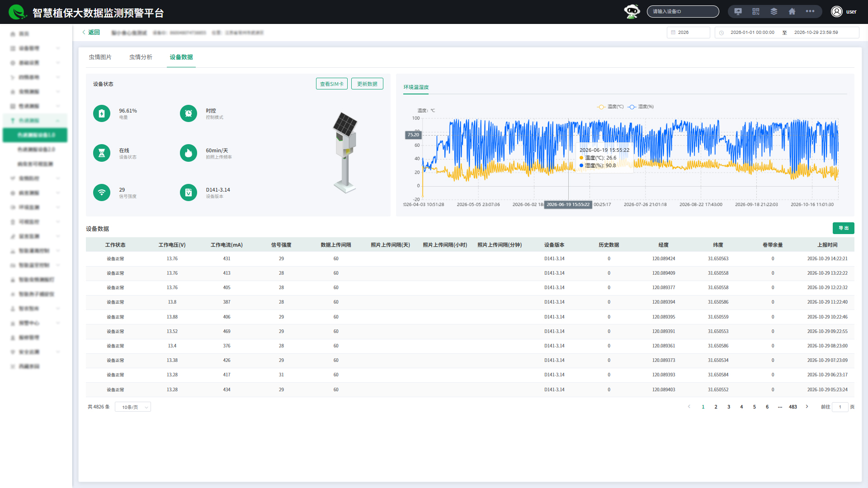Open the 2026 year picker
868x488 pixels.
point(689,33)
